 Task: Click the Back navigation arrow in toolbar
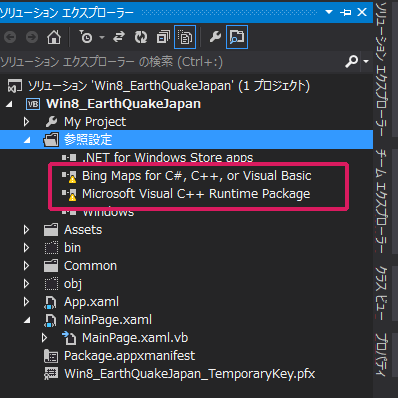[x=10, y=37]
